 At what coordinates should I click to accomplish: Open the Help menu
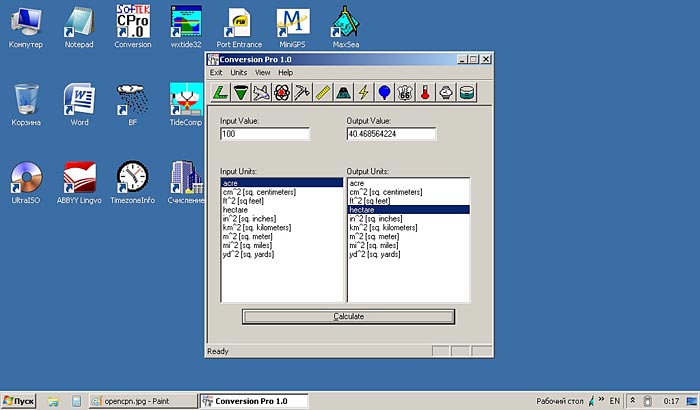tap(286, 72)
